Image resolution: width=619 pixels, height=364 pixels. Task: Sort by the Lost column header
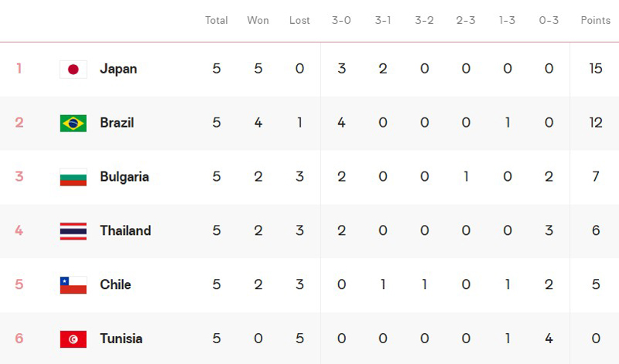coord(299,20)
